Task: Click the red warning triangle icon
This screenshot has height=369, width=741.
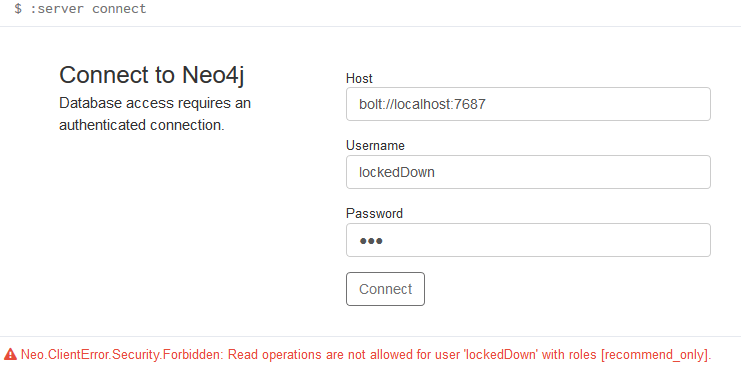Action: (10, 354)
